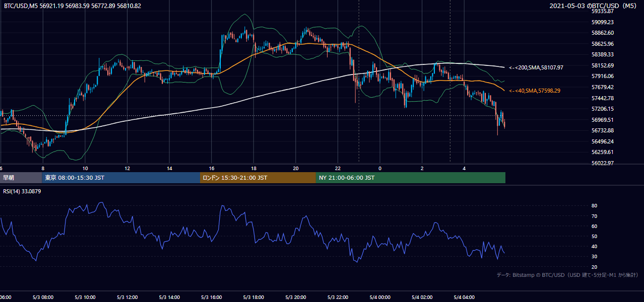
Task: Click hour tick 12 under the price chart
Action: [x=127, y=168]
